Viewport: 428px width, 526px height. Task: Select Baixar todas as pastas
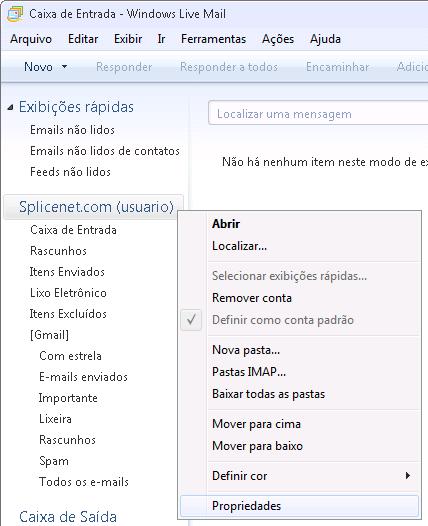point(268,394)
